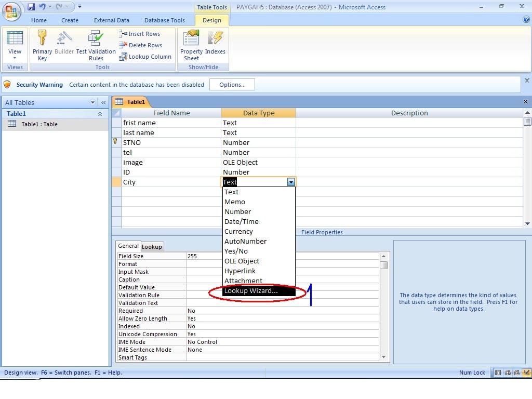
Task: Click the Save icon in quick access
Action: (31, 7)
